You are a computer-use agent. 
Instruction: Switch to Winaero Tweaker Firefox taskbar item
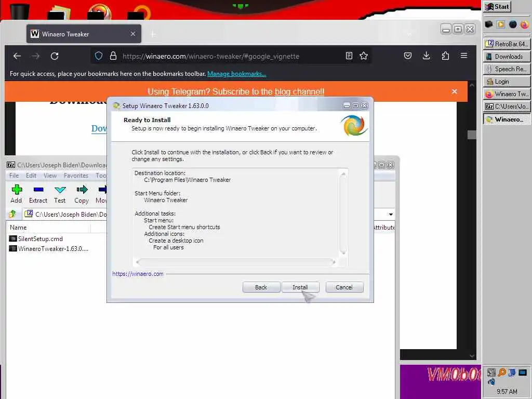click(507, 94)
